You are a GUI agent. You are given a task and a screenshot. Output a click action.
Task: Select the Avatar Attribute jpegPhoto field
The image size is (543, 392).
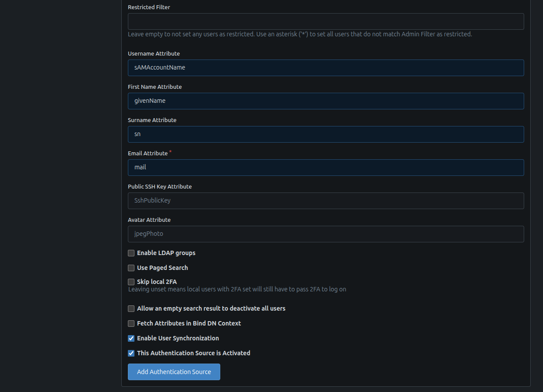point(326,234)
